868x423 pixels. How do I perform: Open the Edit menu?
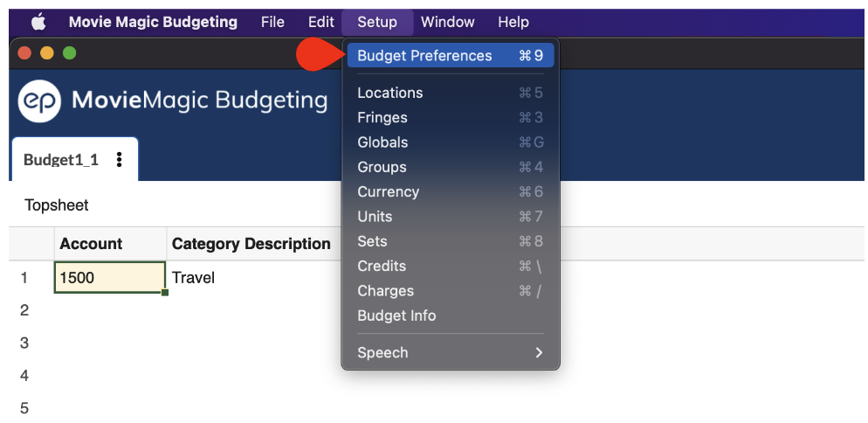321,22
